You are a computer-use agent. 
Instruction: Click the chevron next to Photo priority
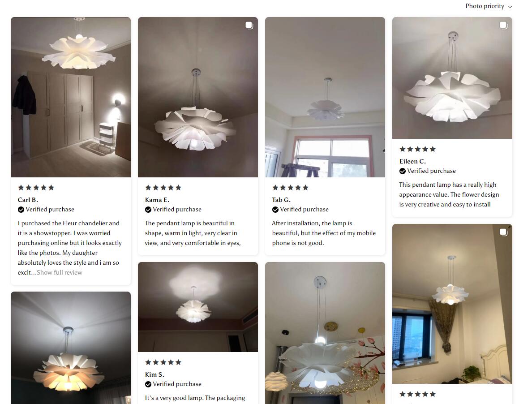(510, 6)
